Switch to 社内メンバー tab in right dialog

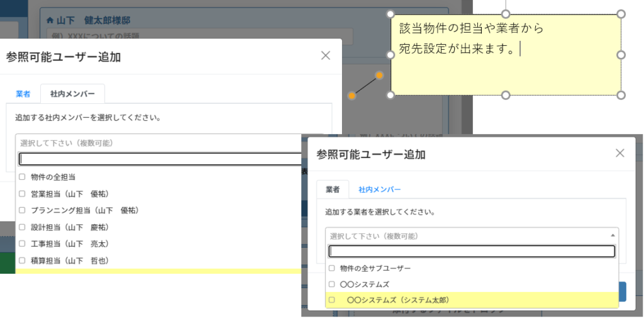tap(379, 189)
